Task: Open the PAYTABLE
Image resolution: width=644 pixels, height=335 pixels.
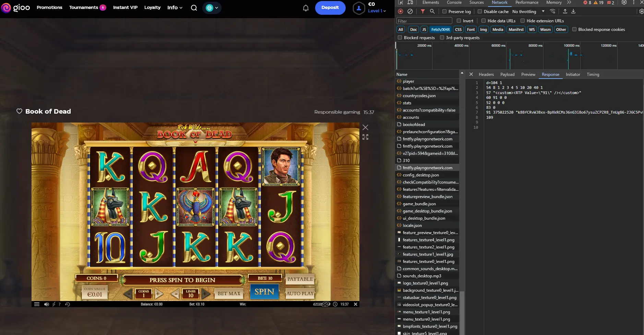Action: click(x=300, y=279)
